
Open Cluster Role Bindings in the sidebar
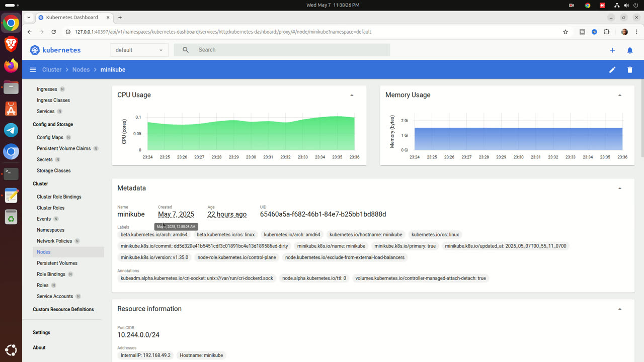(59, 197)
